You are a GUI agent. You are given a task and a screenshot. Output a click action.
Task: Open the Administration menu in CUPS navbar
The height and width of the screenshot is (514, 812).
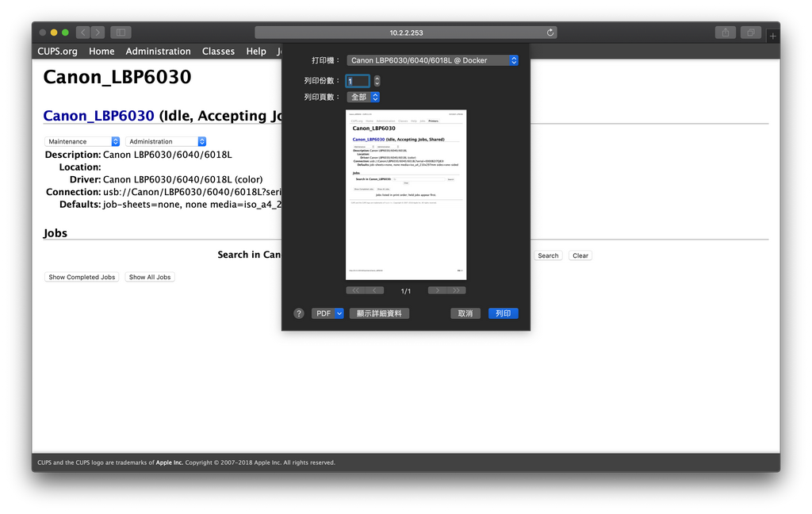158,52
